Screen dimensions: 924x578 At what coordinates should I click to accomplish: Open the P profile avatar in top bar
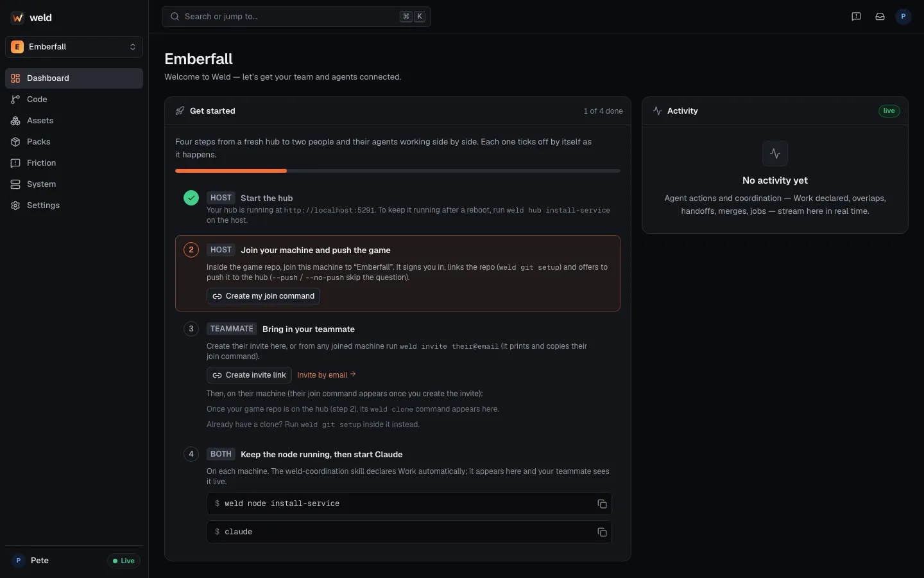[903, 17]
